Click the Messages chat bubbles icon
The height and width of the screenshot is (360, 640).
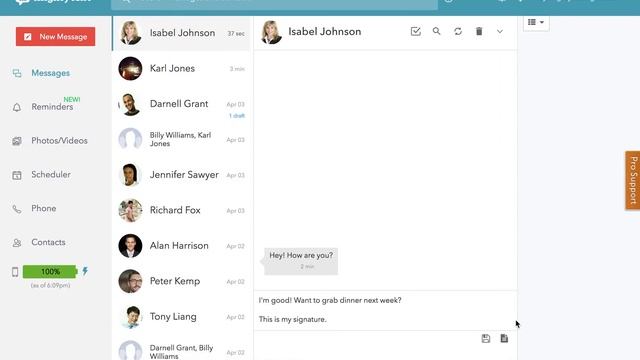coord(17,73)
